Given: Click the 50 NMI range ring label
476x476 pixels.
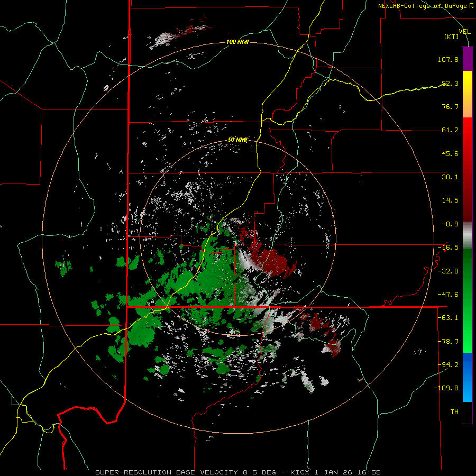Looking at the screenshot, I should click(237, 140).
